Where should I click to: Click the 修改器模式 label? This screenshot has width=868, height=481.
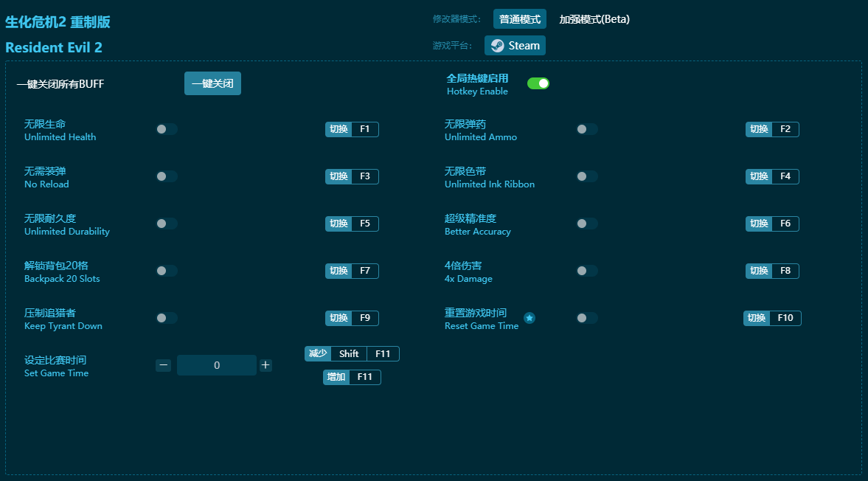(456, 19)
